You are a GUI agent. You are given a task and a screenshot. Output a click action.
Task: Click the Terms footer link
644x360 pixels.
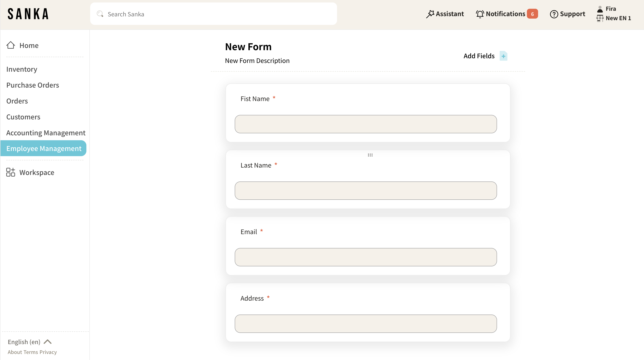coord(31,352)
